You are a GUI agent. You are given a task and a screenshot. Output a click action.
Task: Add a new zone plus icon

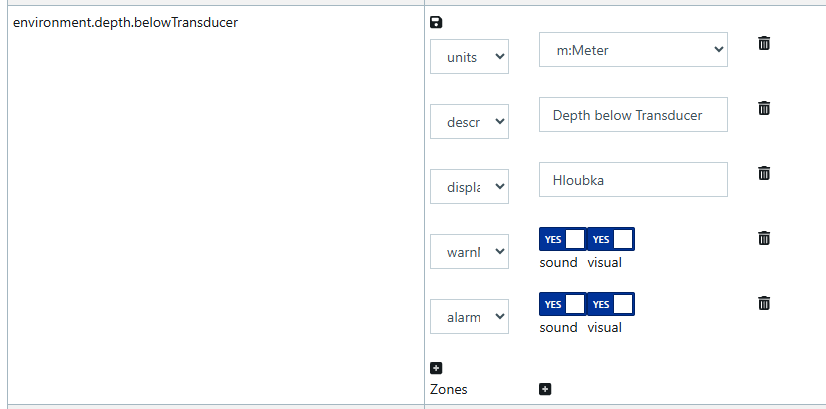point(545,389)
